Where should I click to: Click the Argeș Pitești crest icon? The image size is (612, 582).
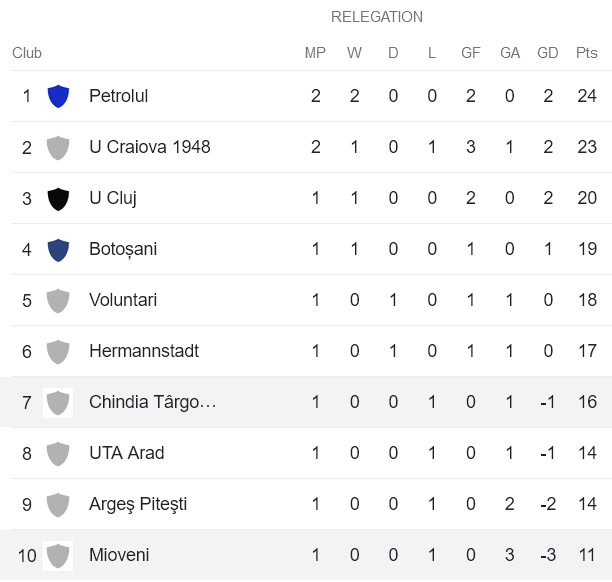pos(58,504)
